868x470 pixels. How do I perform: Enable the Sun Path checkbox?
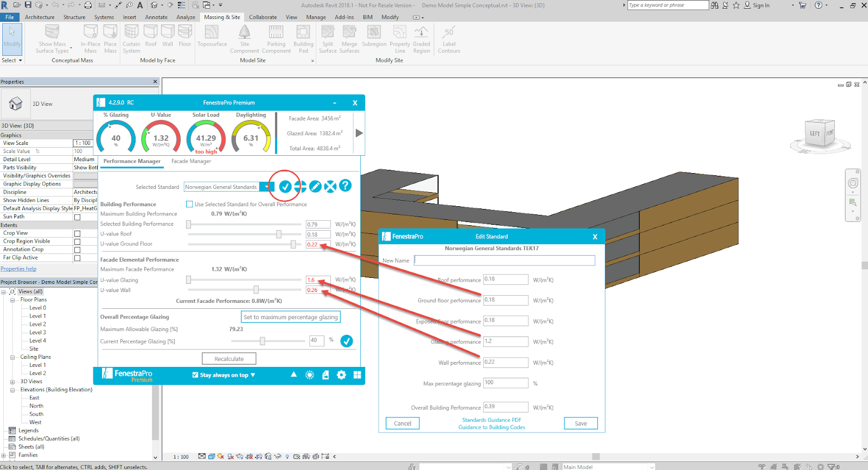[x=77, y=217]
